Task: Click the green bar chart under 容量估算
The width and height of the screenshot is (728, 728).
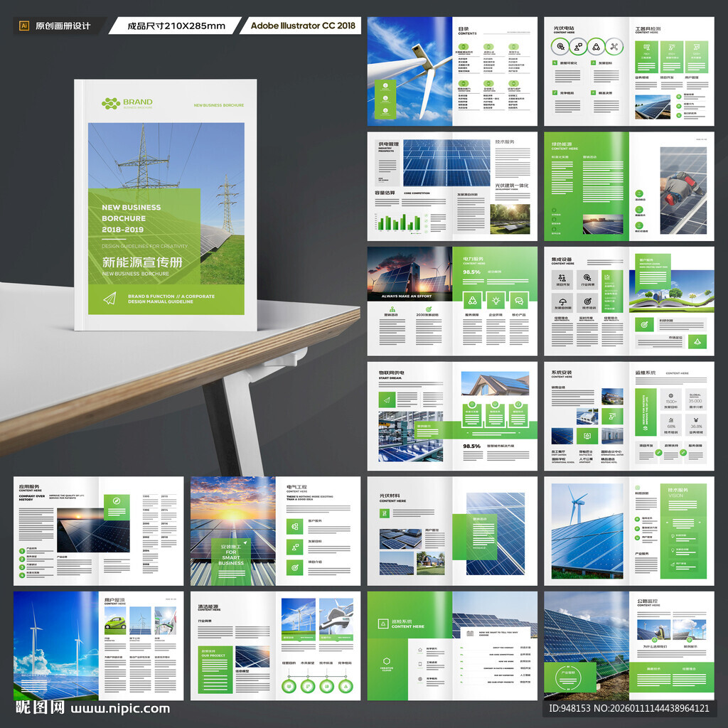Action: [400, 223]
